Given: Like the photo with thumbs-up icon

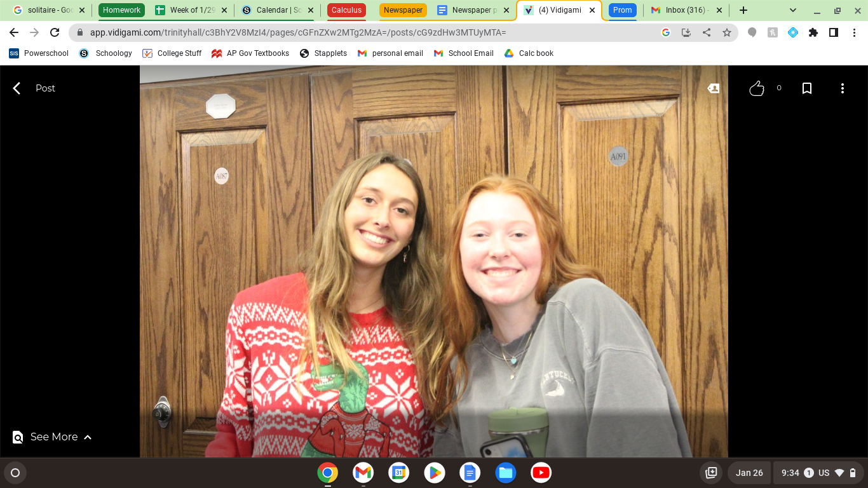Looking at the screenshot, I should (756, 88).
